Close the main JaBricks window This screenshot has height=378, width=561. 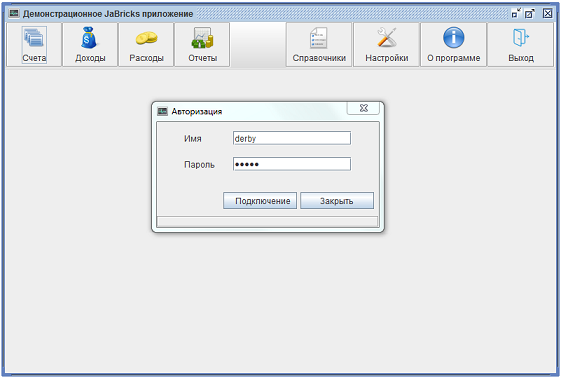tap(547, 14)
